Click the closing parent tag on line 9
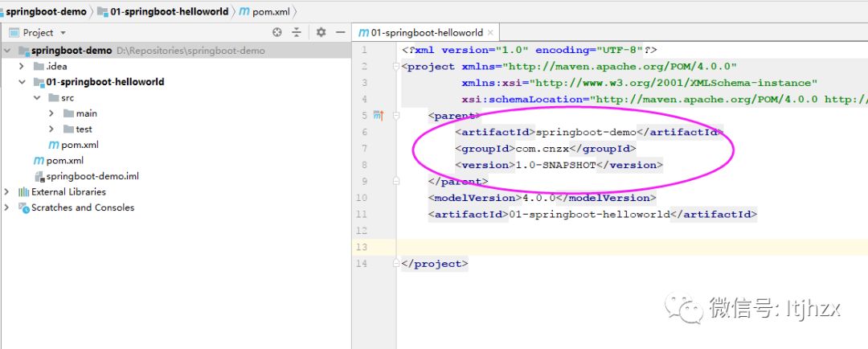The image size is (868, 349). [458, 181]
